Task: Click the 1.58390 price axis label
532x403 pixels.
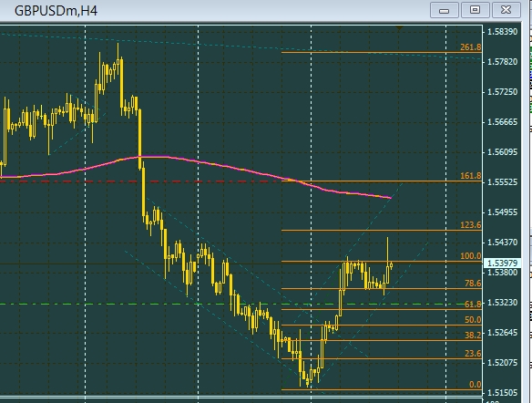Action: (x=503, y=32)
